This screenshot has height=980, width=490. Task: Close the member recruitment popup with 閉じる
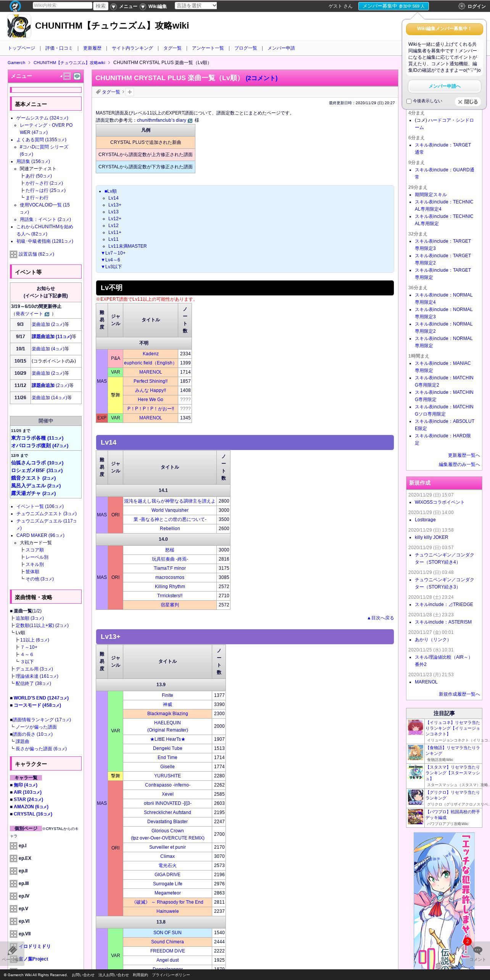pyautogui.click(x=468, y=102)
